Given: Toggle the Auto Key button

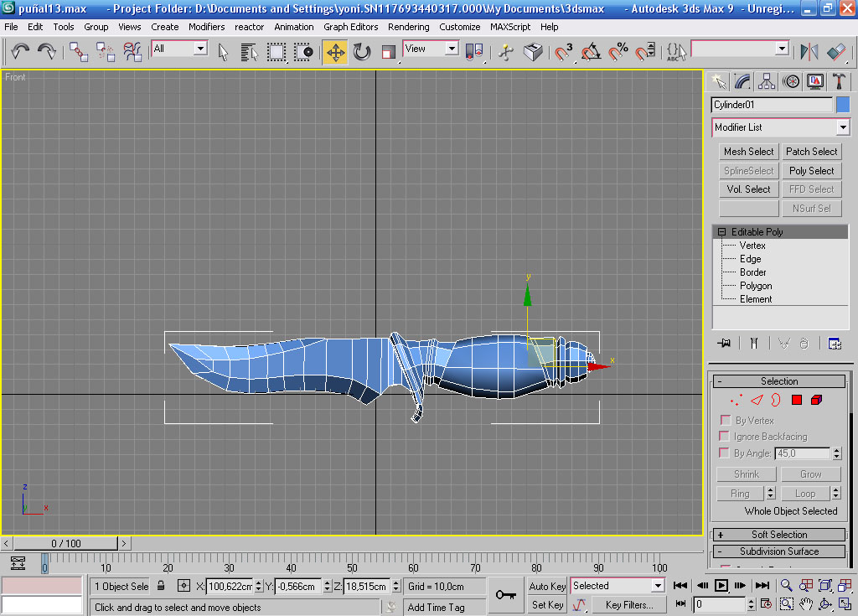Looking at the screenshot, I should tap(547, 586).
